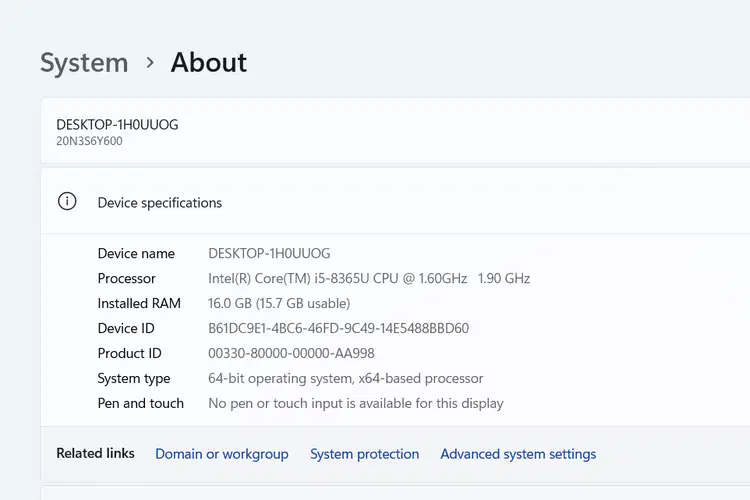Select Device name value DESKTOP-1H0UUOG in specifications
750x500 pixels.
pos(269,253)
